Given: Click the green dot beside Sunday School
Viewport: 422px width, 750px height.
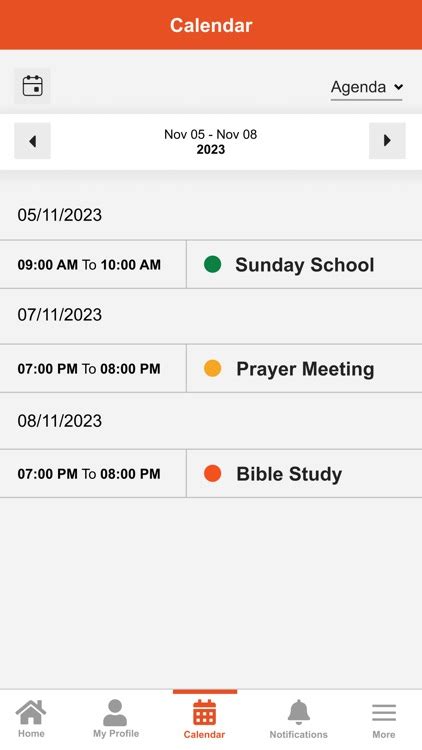Looking at the screenshot, I should [x=212, y=265].
